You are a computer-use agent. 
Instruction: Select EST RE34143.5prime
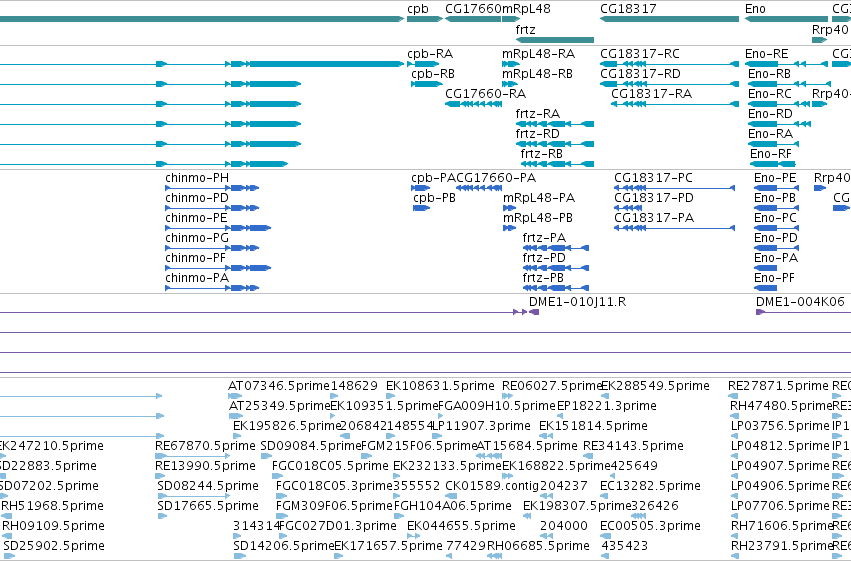pyautogui.click(x=588, y=456)
